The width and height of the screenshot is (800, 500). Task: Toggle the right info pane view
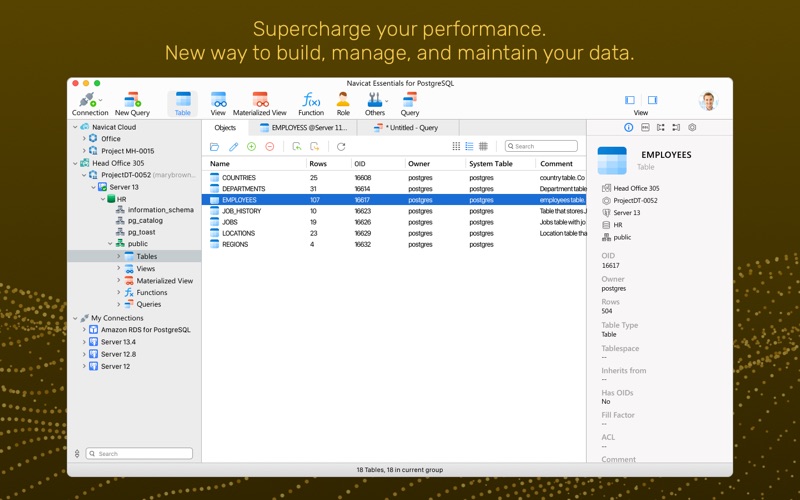point(652,100)
